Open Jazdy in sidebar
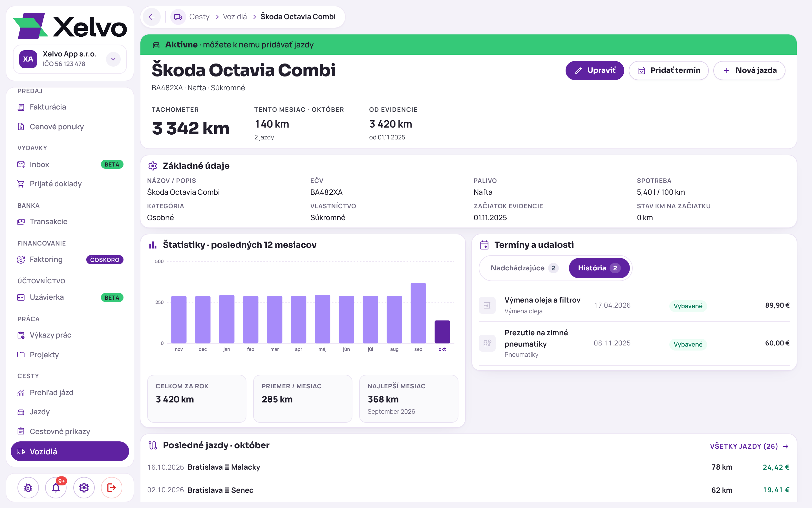Viewport: 812px width, 508px height. pyautogui.click(x=70, y=412)
